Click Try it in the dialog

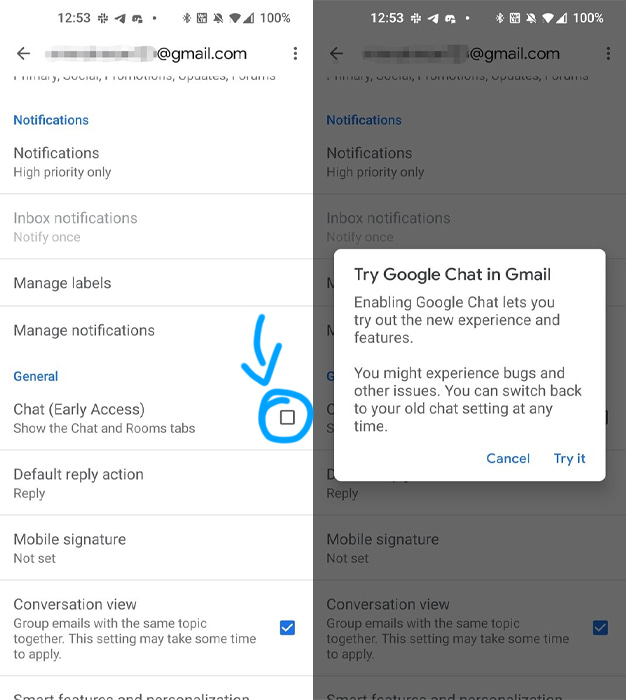tap(569, 458)
